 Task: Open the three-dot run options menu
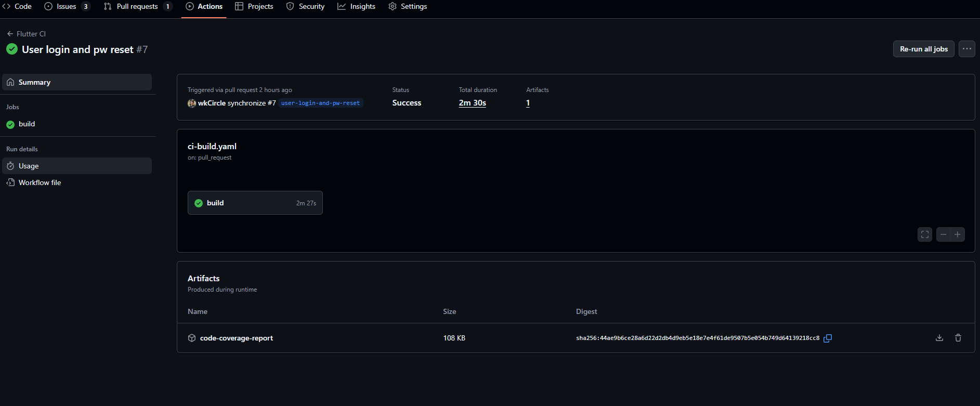tap(966, 49)
